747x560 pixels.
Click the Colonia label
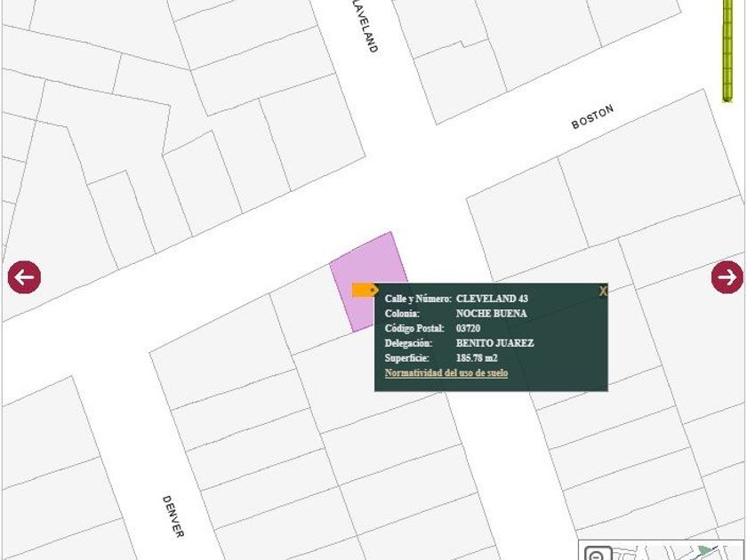402,313
